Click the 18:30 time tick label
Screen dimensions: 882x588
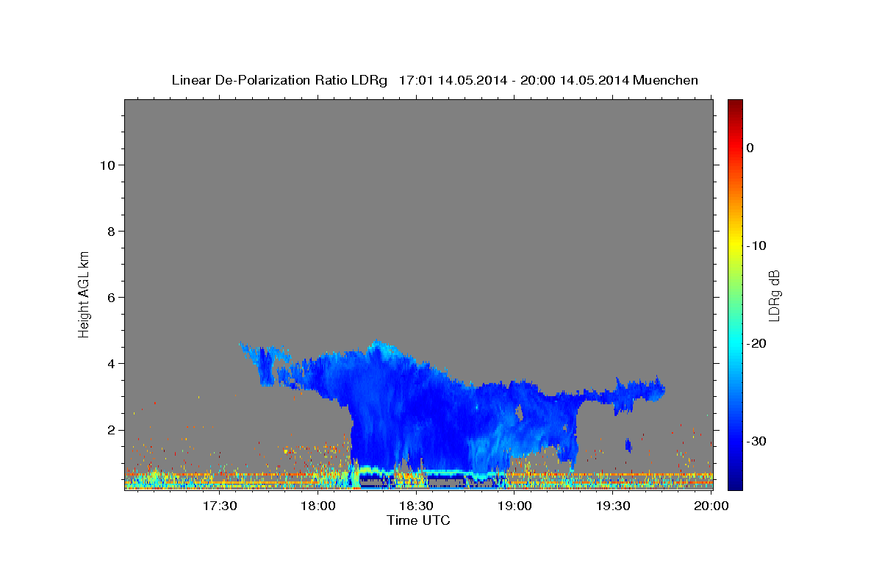416,507
